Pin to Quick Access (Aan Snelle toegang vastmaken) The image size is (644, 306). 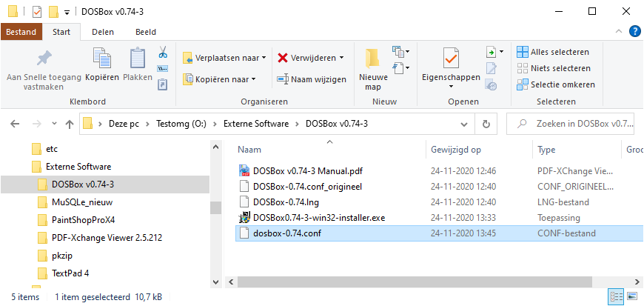coord(44,70)
